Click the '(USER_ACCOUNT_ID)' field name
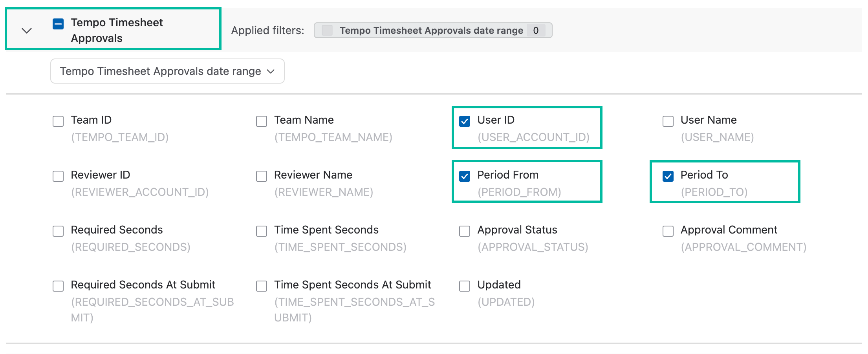 tap(533, 137)
